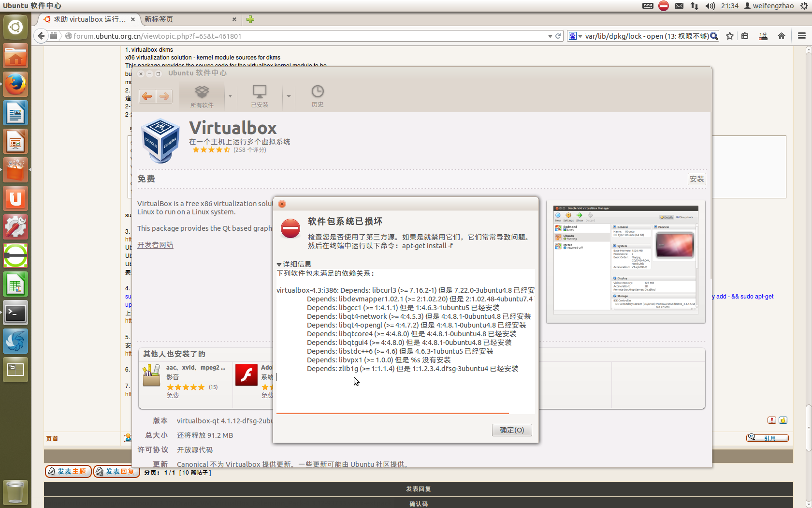
Task: Open 历史 history view
Action: (x=318, y=96)
